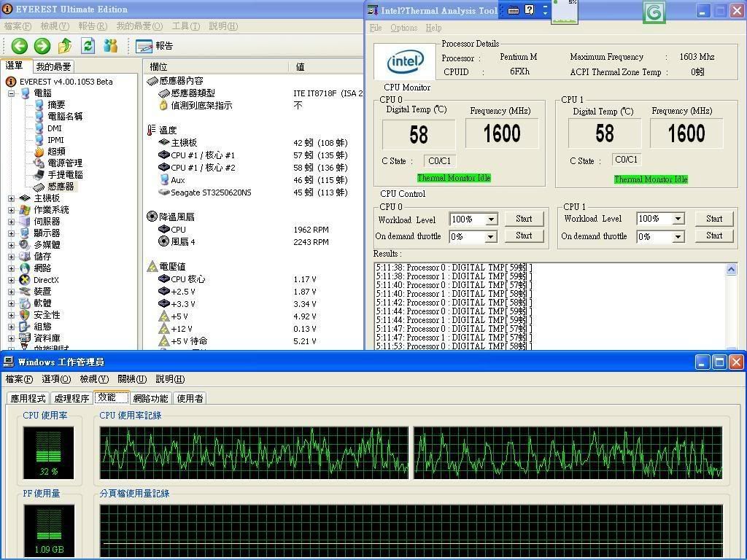The width and height of the screenshot is (747, 560).
Task: Open Task Manager 選項(O) menu
Action: (x=56, y=379)
